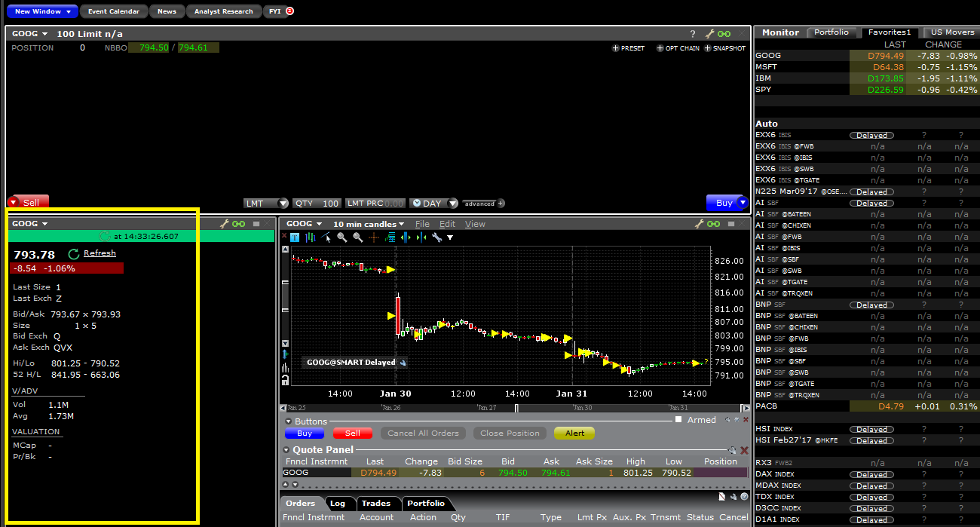
Task: Click the quote details panel link chain icon
Action: click(239, 224)
